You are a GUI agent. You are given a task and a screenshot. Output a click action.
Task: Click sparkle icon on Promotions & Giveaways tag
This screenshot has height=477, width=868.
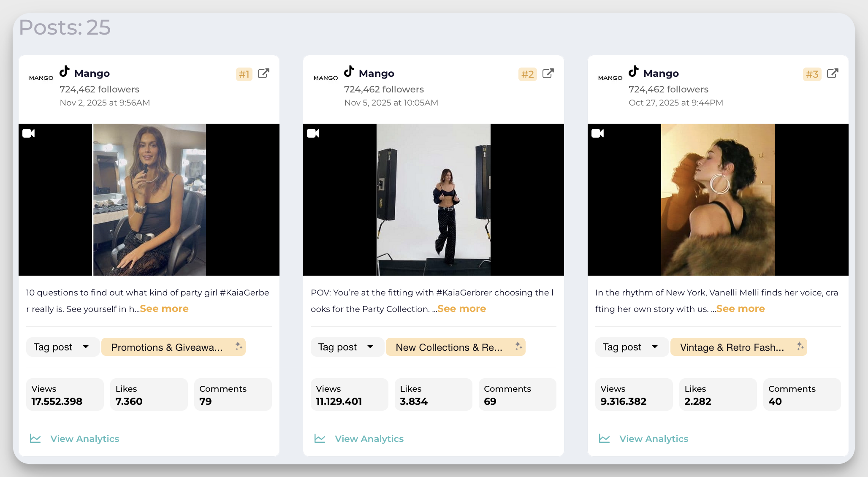(239, 346)
